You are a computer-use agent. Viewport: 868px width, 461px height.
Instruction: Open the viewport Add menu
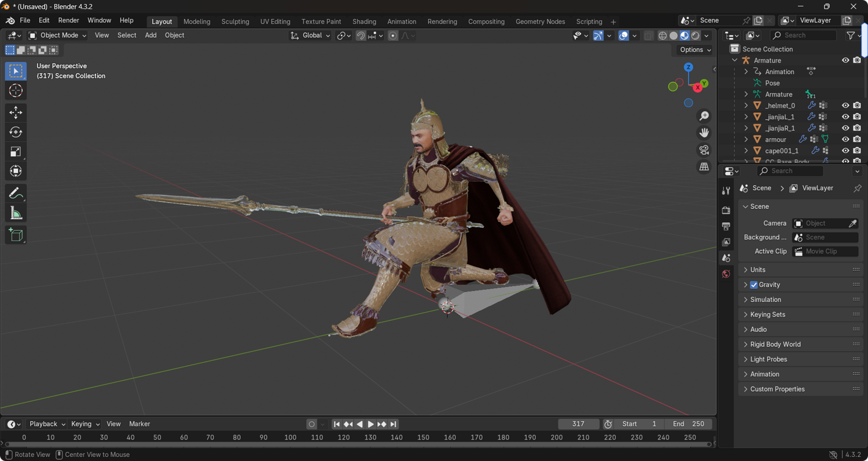pyautogui.click(x=150, y=35)
